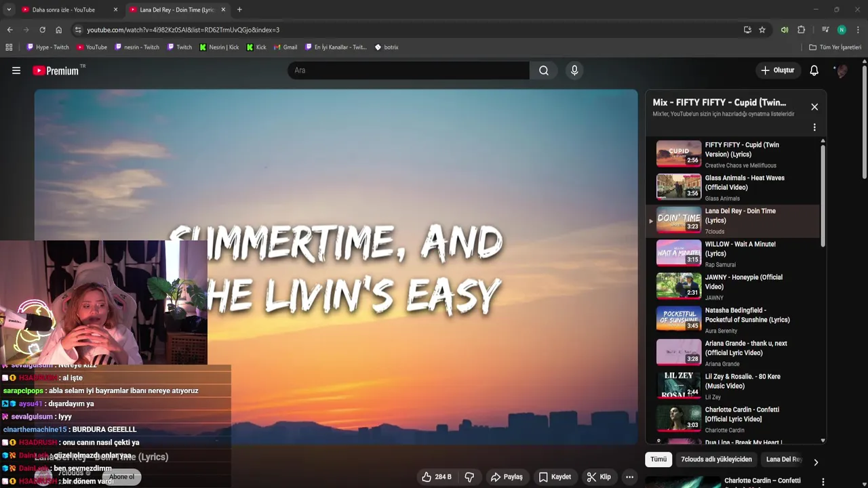The height and width of the screenshot is (488, 868).
Task: Open the browser home page
Action: (x=59, y=30)
